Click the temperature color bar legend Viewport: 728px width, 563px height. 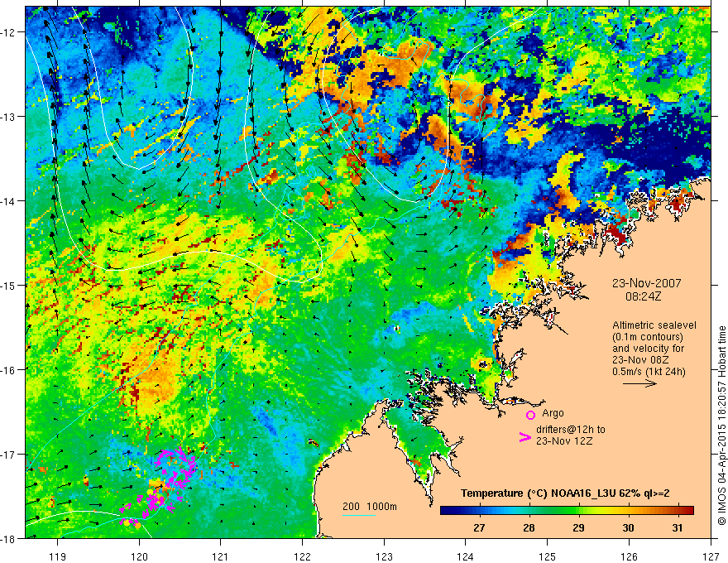pos(567,510)
